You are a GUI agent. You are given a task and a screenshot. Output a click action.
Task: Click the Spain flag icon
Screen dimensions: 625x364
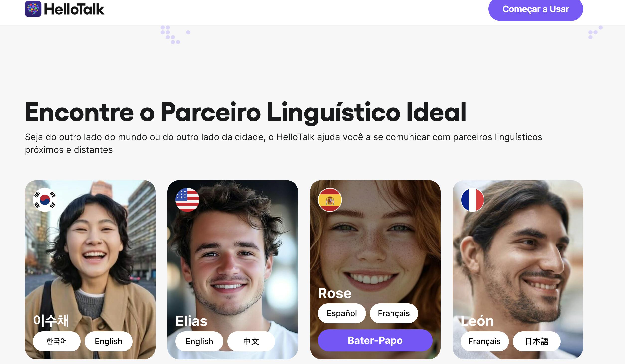(x=330, y=200)
